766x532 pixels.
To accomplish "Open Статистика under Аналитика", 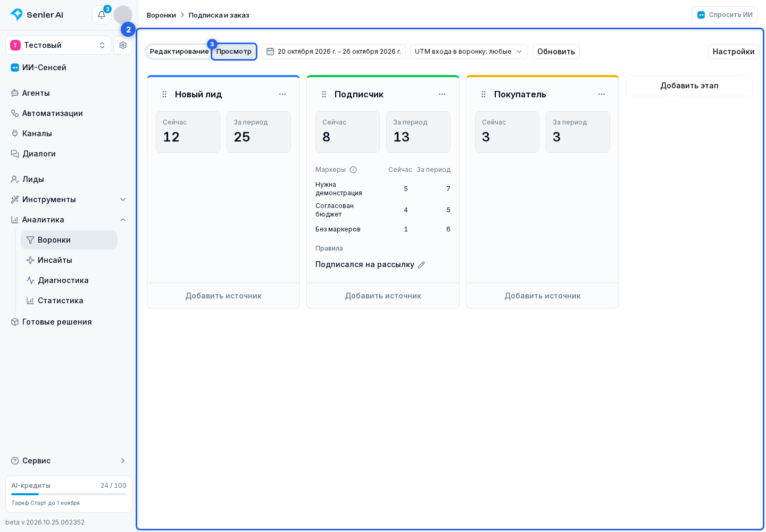I will 69,301.
